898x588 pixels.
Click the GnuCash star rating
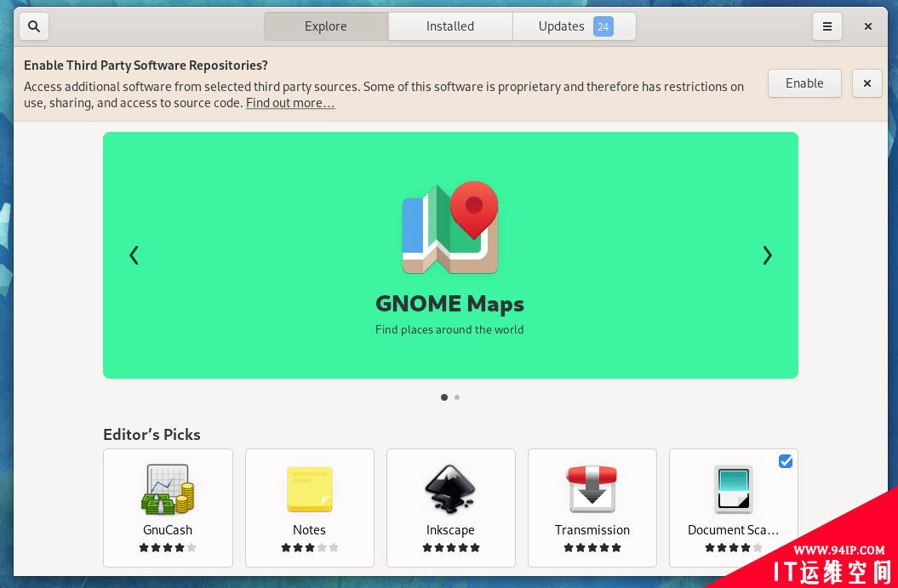(168, 548)
